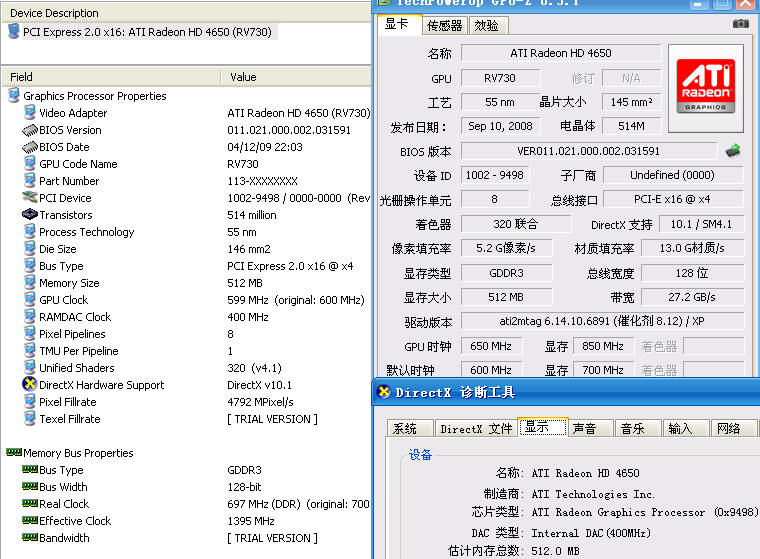The width and height of the screenshot is (760, 559).
Task: Click the Part Number row icon
Action: coord(30,180)
